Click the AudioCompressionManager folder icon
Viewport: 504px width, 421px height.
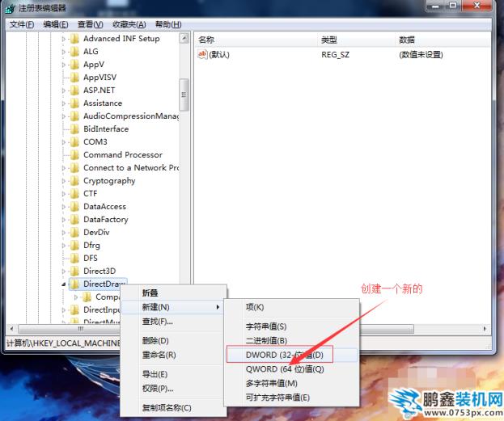click(74, 116)
